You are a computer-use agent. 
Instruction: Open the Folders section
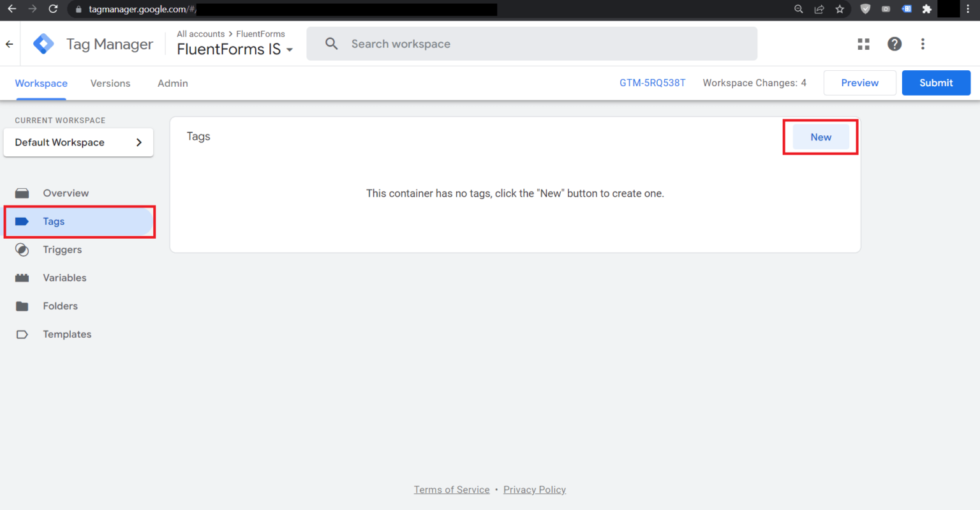point(60,306)
